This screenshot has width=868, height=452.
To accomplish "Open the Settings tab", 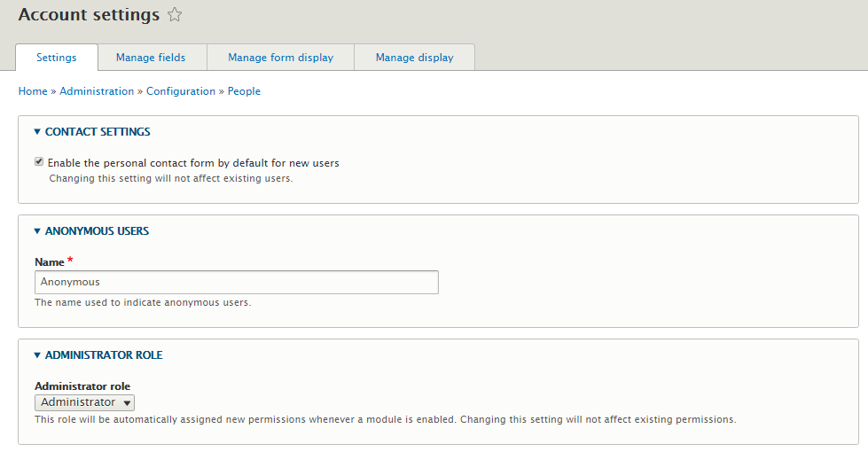I will pyautogui.click(x=57, y=58).
